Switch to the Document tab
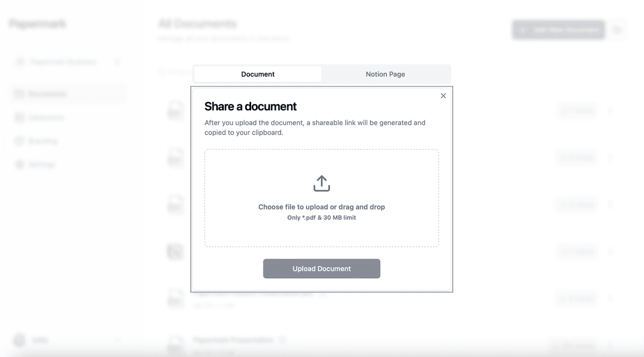The height and width of the screenshot is (357, 644). tap(258, 74)
